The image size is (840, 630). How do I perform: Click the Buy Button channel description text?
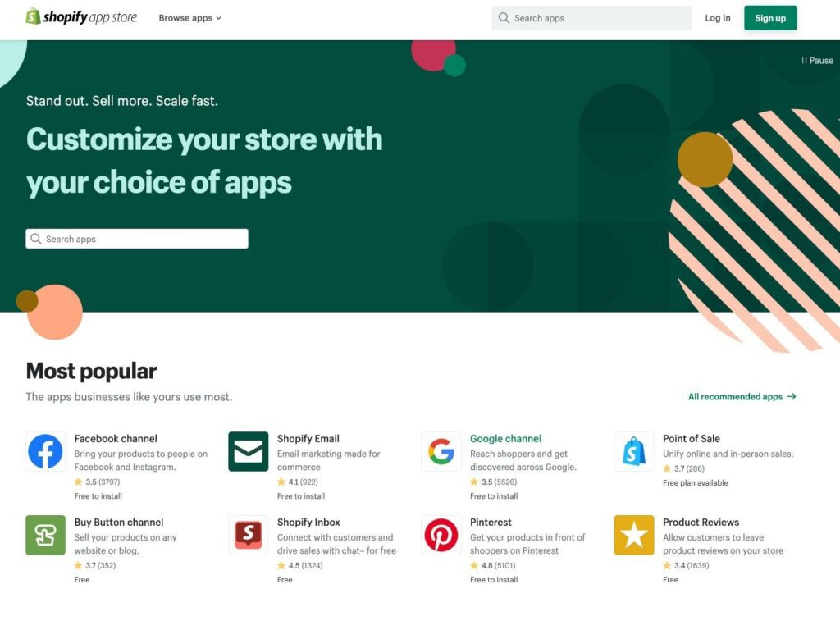tap(126, 544)
